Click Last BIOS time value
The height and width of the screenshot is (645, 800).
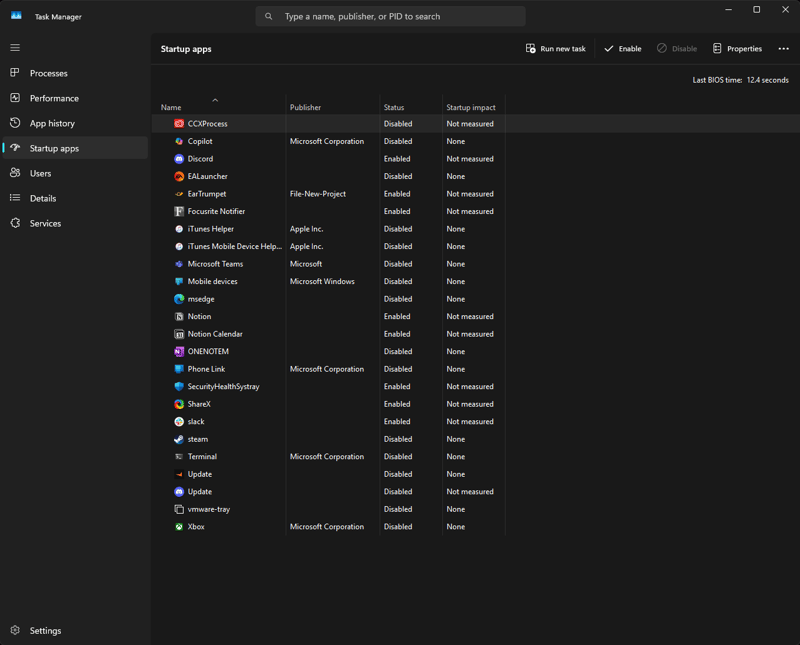click(x=767, y=80)
